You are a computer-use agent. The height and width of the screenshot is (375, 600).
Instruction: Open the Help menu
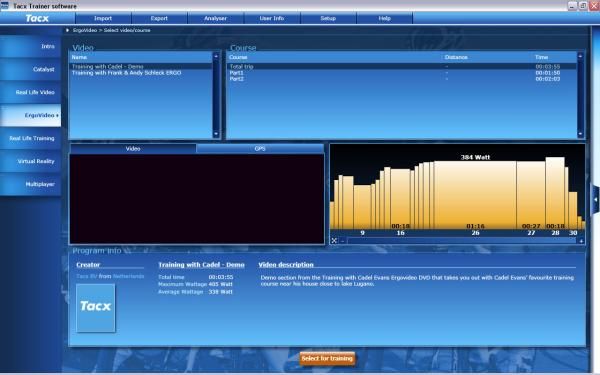(x=385, y=18)
